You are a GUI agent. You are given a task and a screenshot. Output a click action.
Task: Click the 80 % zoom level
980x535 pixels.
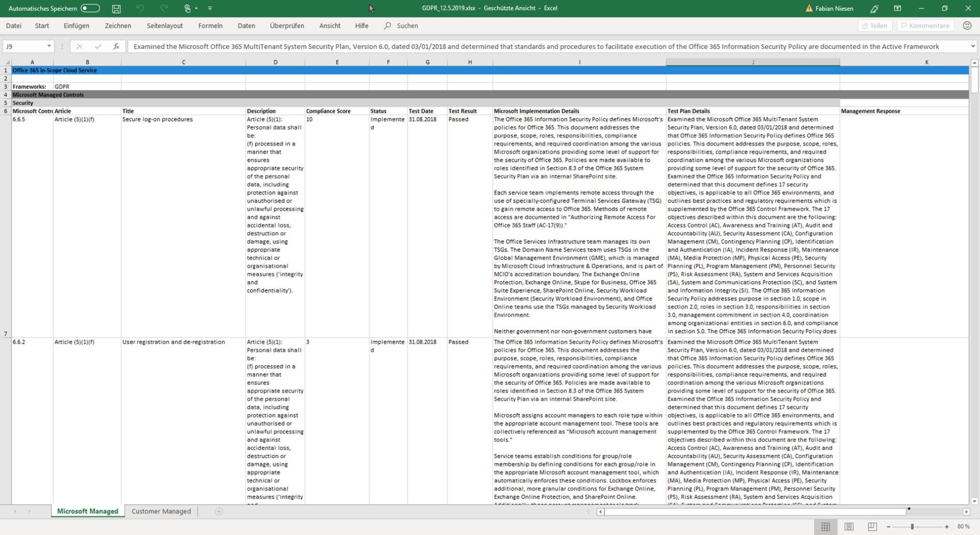coord(963,527)
